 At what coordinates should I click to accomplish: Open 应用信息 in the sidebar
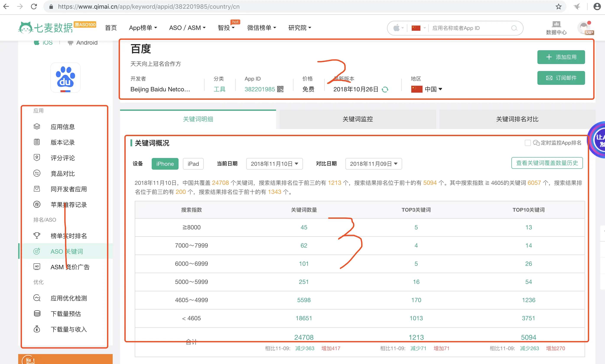[x=63, y=127]
